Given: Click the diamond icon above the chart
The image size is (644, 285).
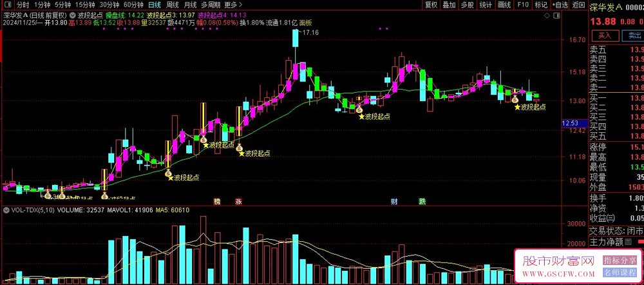Looking at the screenshot, I should [x=546, y=15].
